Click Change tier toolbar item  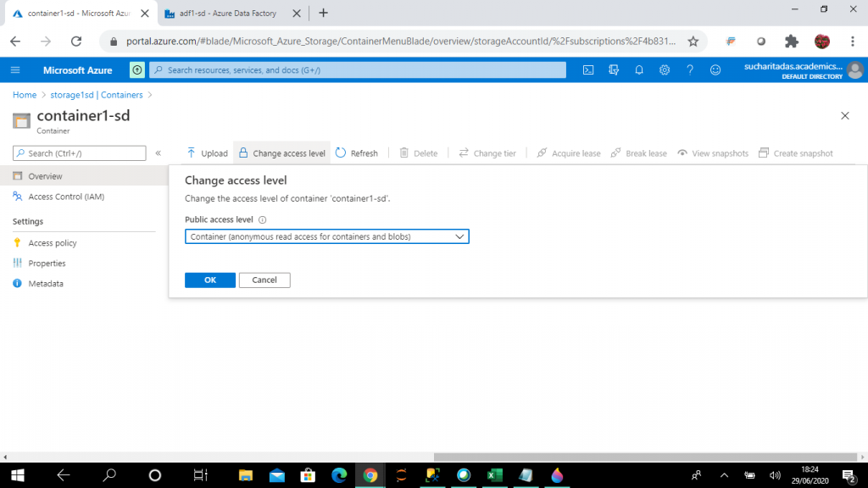(x=487, y=153)
